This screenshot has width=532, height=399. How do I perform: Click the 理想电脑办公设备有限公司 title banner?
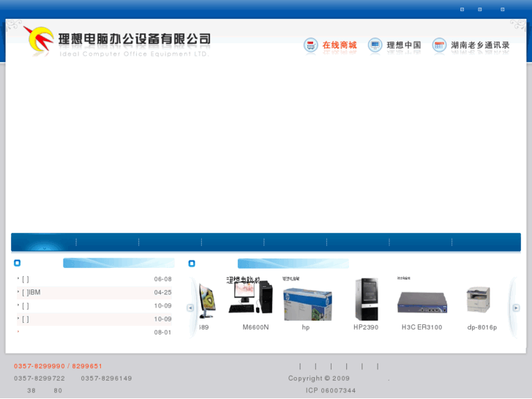(135, 39)
